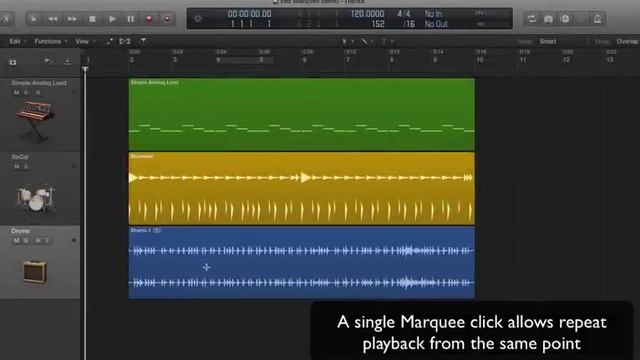
Task: Open the Functions menu
Action: (51, 41)
